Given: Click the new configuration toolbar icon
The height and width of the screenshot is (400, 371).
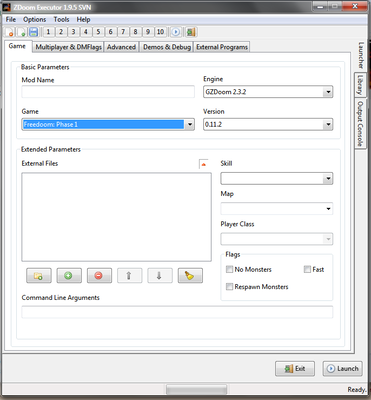Looking at the screenshot, I should point(10,32).
